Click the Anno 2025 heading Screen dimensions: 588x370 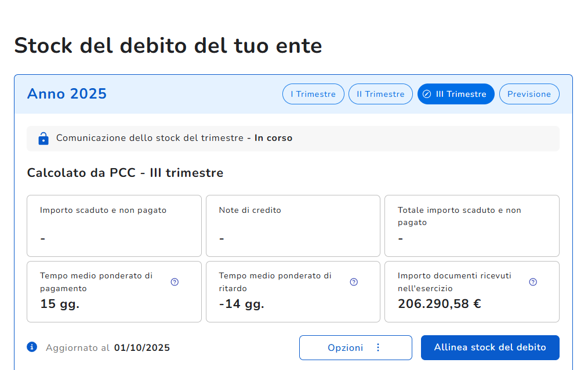pyautogui.click(x=67, y=94)
